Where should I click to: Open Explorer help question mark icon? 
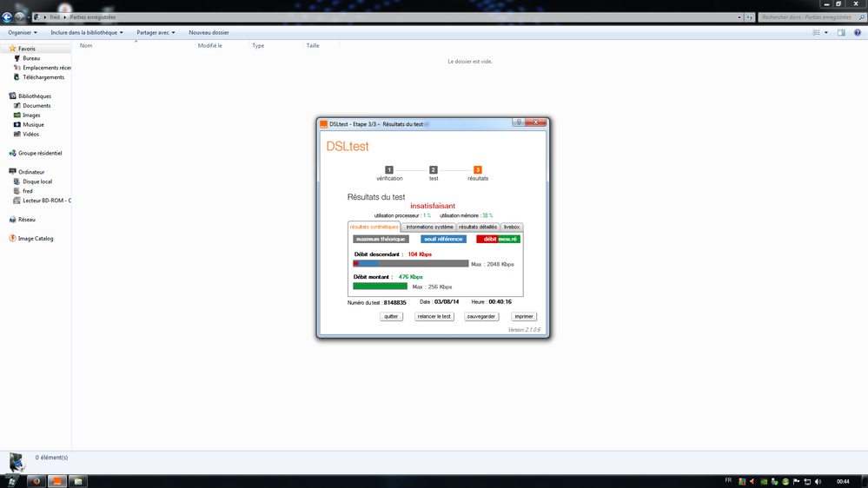(x=858, y=33)
